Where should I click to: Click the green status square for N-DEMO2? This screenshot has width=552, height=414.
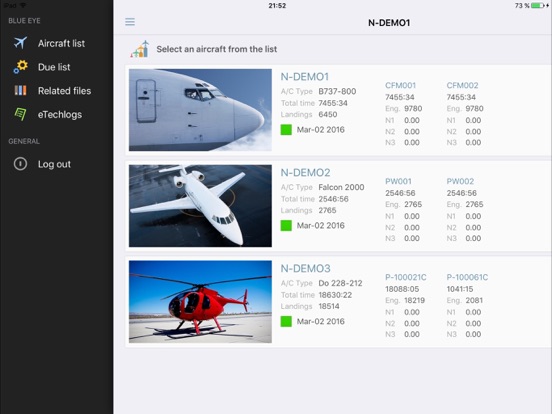(286, 225)
